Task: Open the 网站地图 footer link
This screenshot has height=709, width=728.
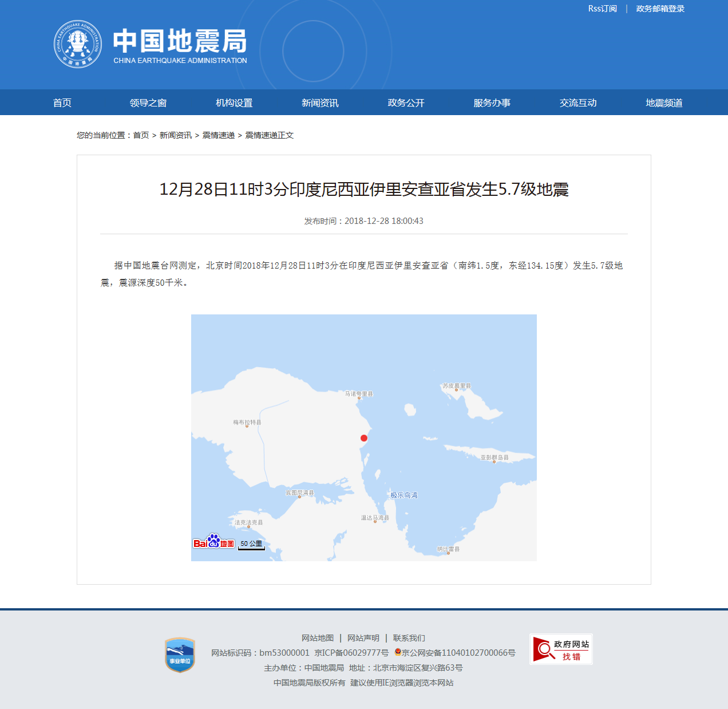Action: 318,638
